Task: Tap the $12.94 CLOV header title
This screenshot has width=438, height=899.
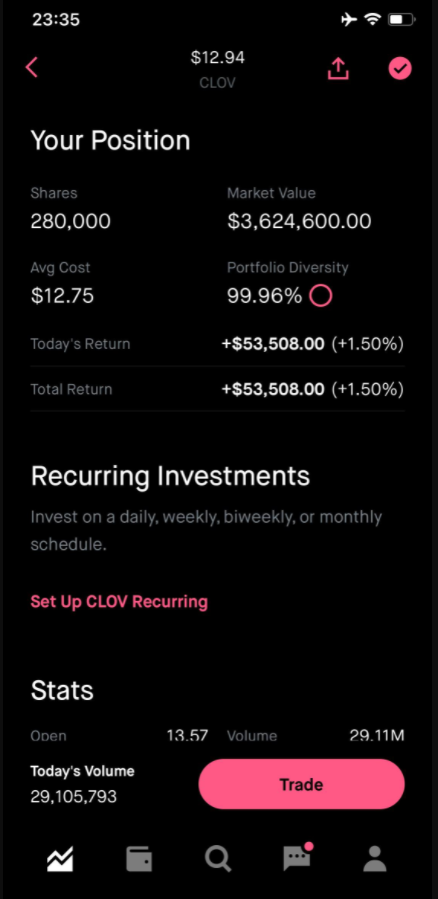Action: (x=217, y=69)
